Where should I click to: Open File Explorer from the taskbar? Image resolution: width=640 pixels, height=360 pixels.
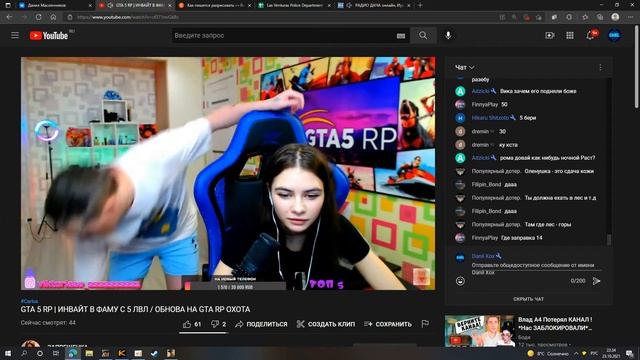(x=89, y=353)
